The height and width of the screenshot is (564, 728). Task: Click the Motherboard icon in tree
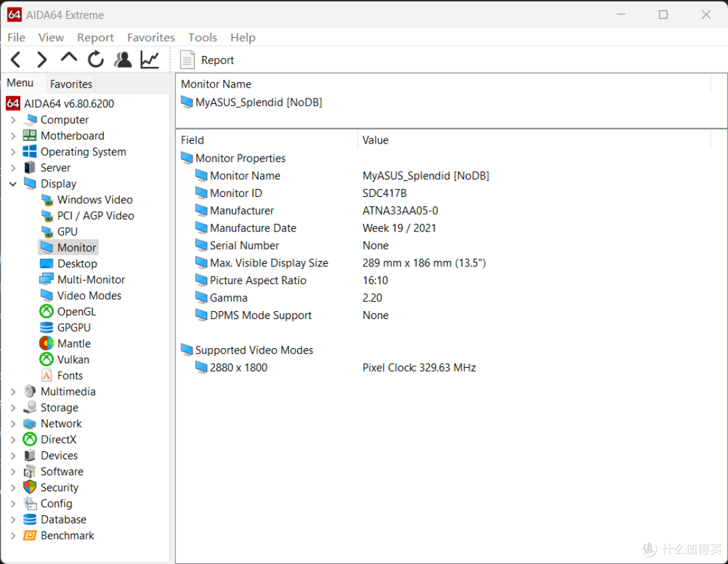point(30,135)
